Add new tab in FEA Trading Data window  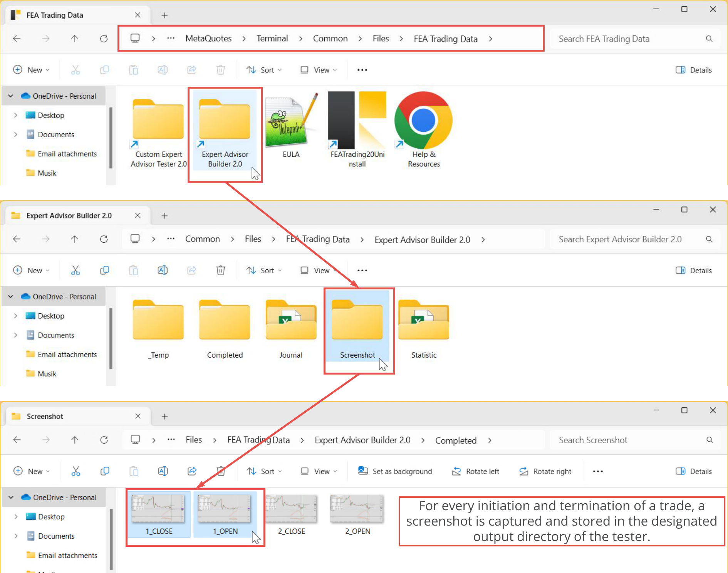pyautogui.click(x=164, y=15)
